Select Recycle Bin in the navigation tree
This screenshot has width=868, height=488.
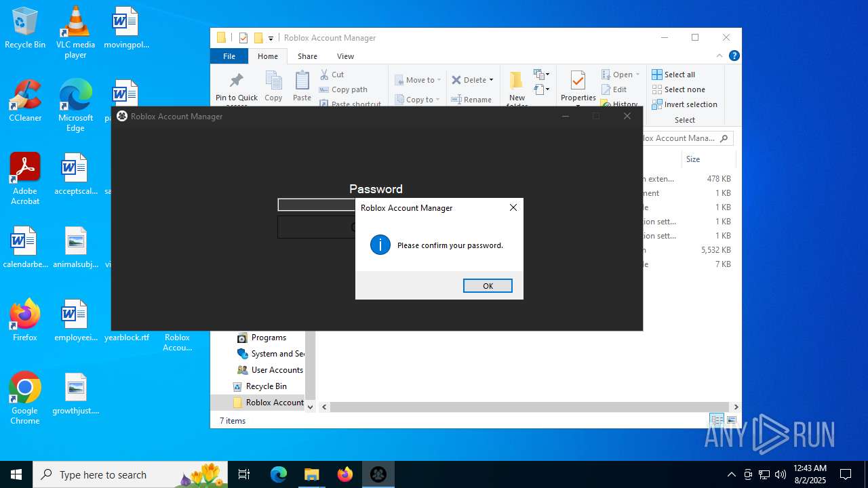pyautogui.click(x=260, y=386)
